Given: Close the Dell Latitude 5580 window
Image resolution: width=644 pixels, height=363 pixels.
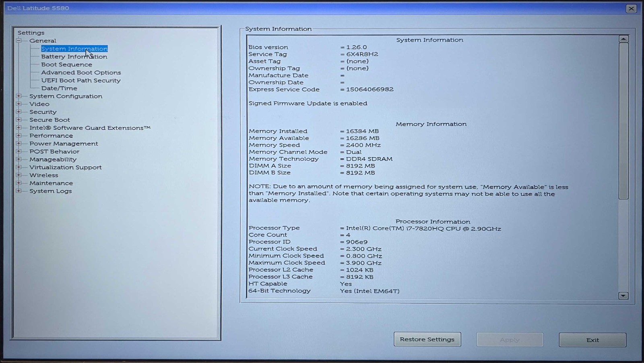Looking at the screenshot, I should (631, 8).
